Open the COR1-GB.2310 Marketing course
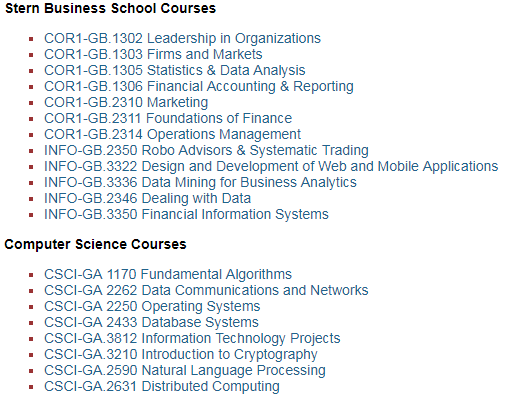This screenshot has height=399, width=522. (126, 102)
